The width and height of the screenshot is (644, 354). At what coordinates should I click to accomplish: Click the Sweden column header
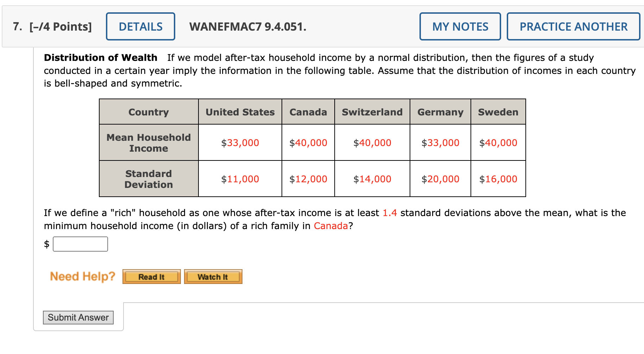coord(498,112)
